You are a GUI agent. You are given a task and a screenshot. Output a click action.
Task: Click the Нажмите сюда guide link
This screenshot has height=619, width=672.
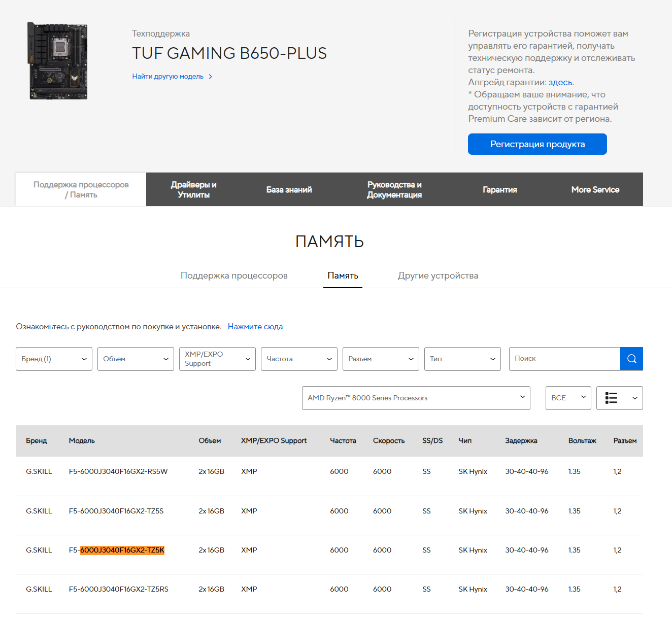pos(255,327)
